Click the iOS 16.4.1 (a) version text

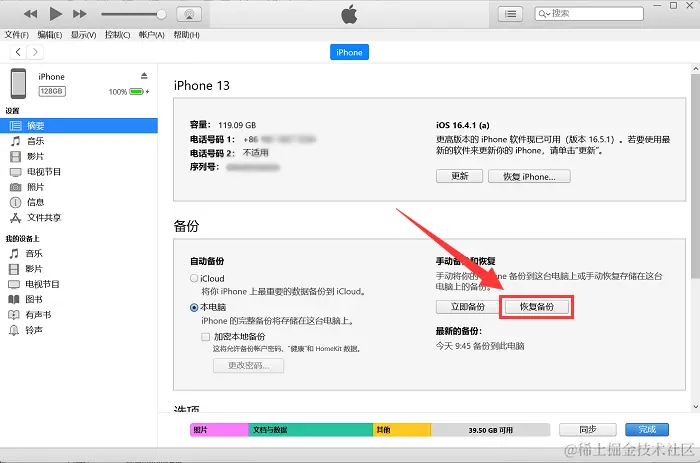(x=462, y=125)
